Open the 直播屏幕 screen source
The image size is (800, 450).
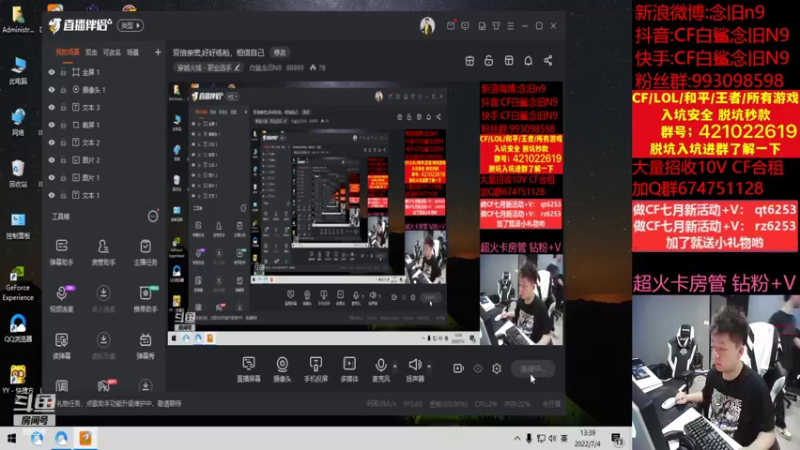(x=248, y=369)
